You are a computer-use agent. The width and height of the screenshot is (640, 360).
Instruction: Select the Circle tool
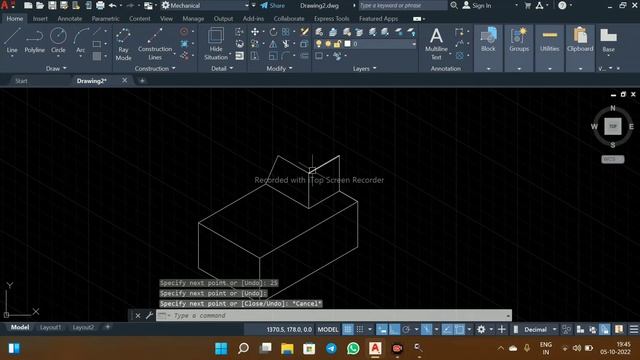pos(58,40)
